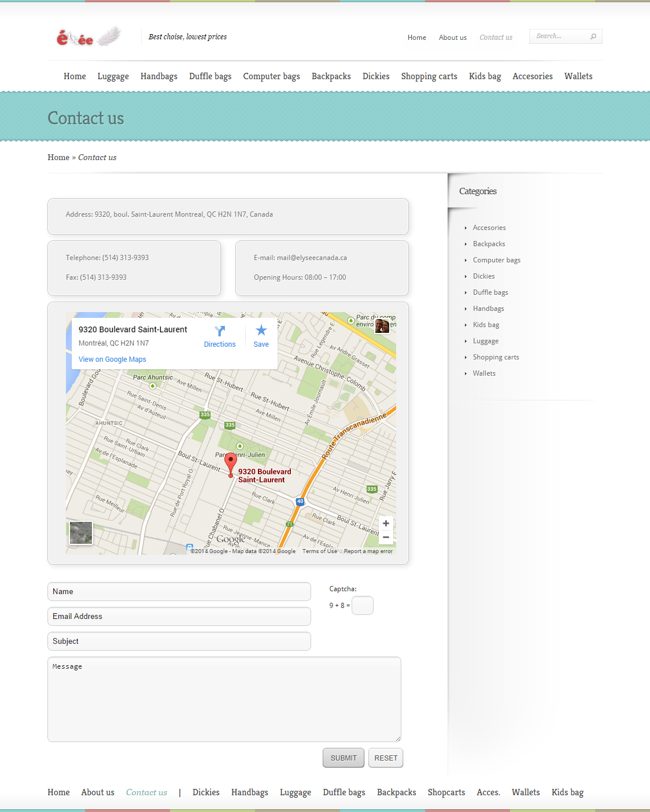Open Computer bags in Categories sidebar
Viewport: 650px width, 812px height.
pyautogui.click(x=497, y=260)
